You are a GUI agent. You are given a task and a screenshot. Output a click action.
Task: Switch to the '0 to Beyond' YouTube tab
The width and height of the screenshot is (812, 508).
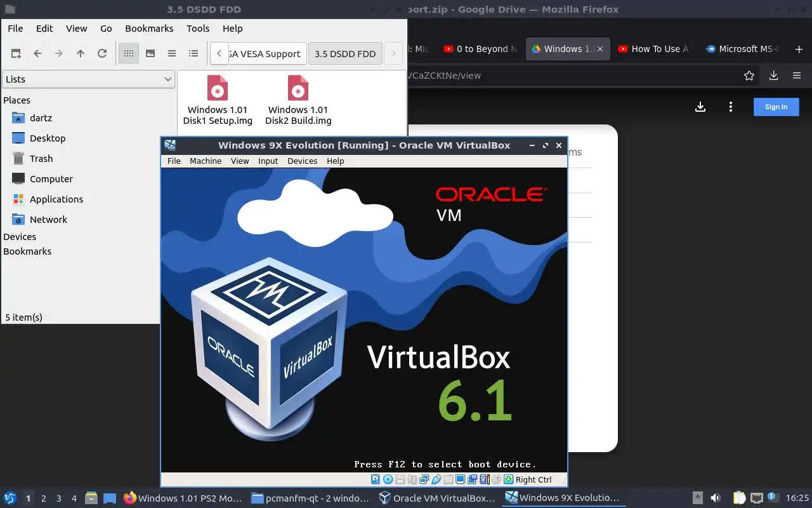click(x=480, y=49)
